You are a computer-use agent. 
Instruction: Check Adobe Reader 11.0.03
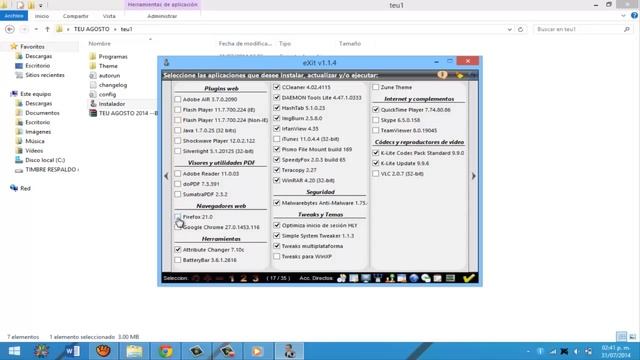tap(178, 173)
